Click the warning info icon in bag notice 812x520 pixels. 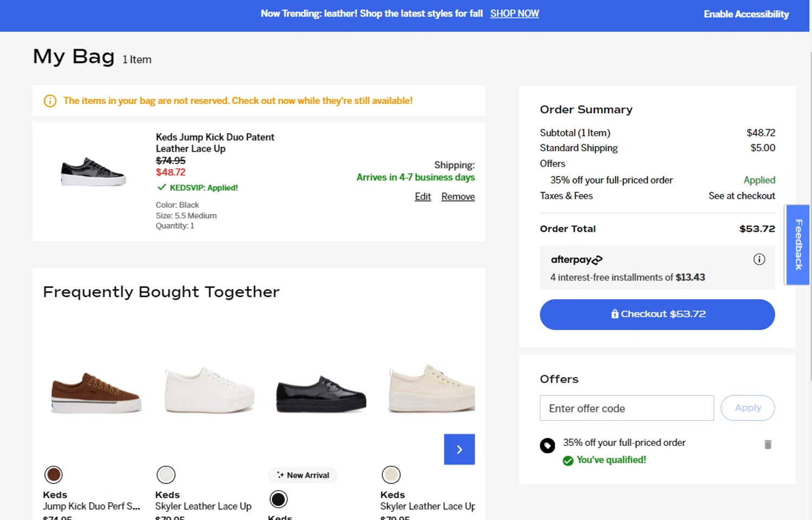coord(50,101)
